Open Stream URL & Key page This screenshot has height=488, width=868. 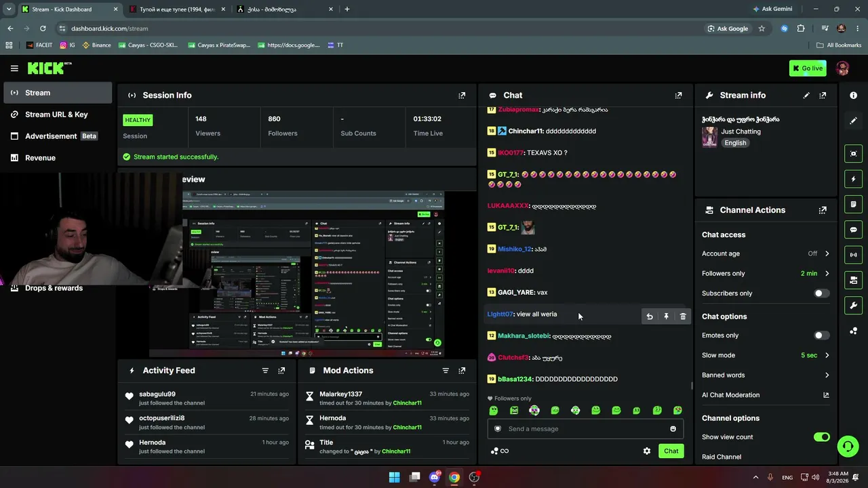pos(57,115)
